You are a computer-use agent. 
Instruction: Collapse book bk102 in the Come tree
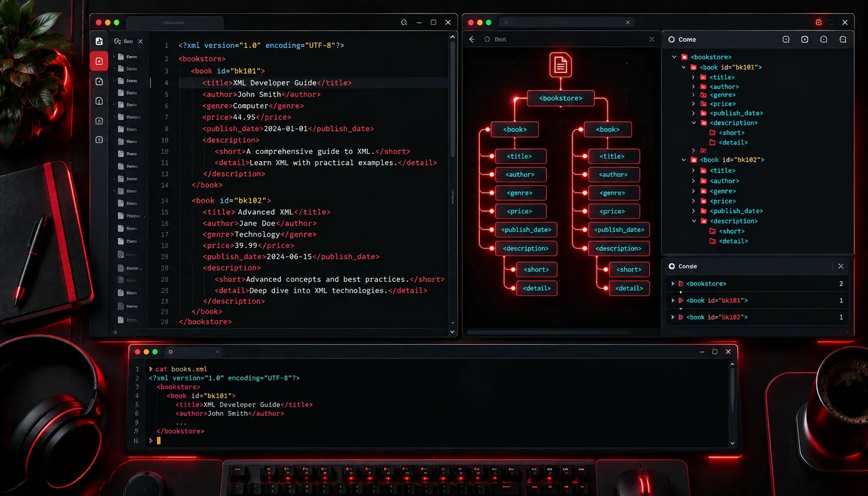pyautogui.click(x=683, y=160)
